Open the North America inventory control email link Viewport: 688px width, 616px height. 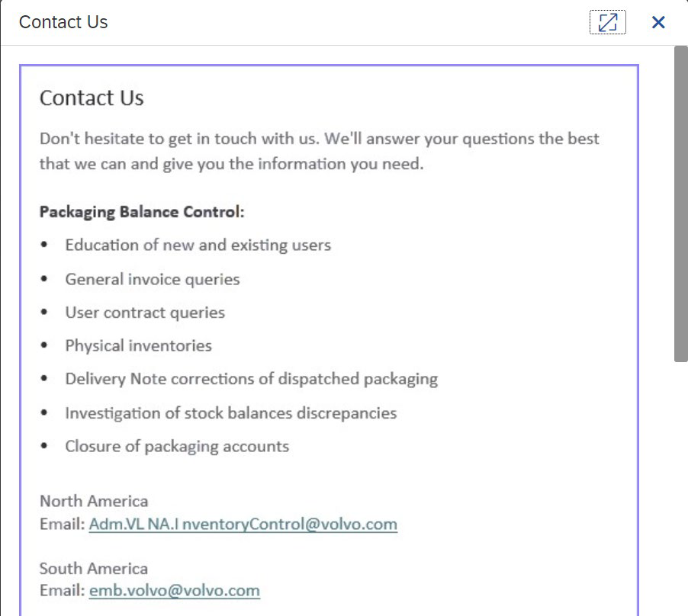point(243,524)
